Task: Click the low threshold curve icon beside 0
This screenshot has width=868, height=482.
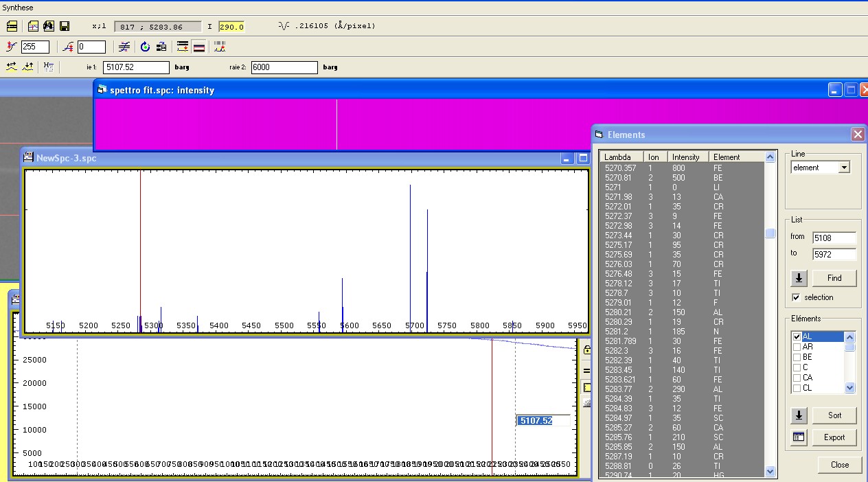Action: pyautogui.click(x=67, y=47)
